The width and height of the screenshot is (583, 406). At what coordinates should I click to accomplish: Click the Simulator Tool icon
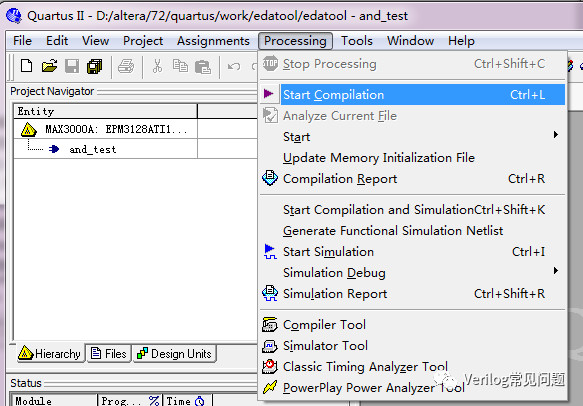pyautogui.click(x=270, y=346)
